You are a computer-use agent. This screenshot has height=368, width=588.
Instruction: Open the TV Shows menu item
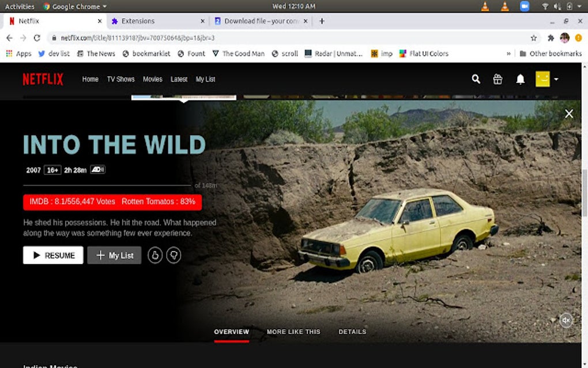click(x=120, y=79)
